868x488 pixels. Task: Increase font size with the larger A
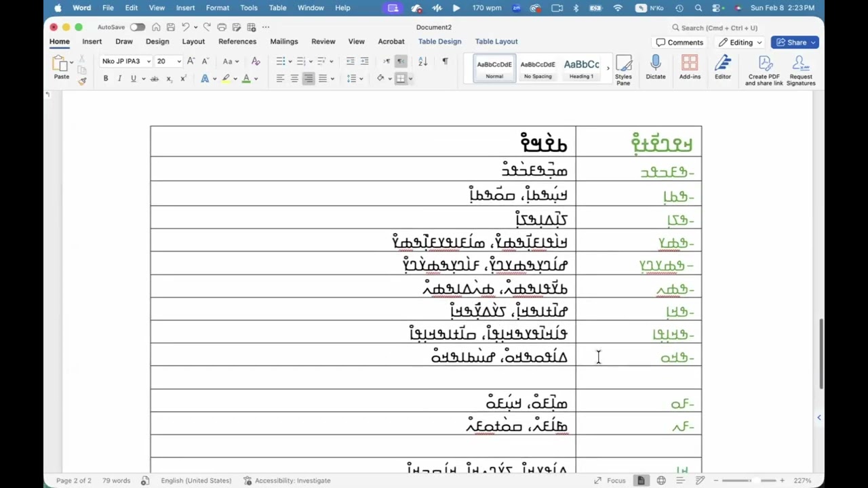(191, 61)
